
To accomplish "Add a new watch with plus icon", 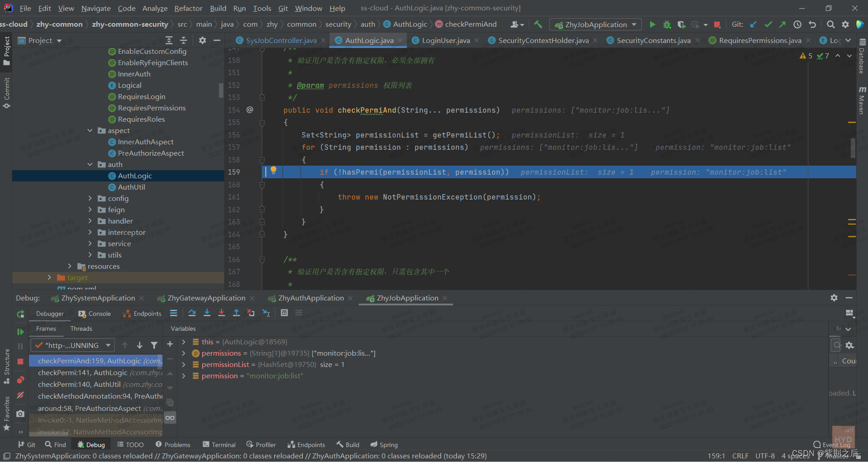I will (170, 344).
